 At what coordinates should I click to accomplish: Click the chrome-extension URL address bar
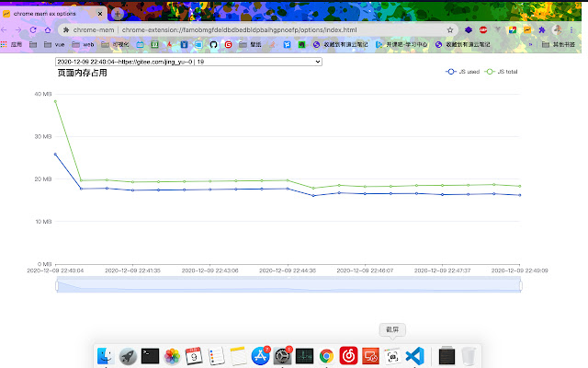(239, 30)
